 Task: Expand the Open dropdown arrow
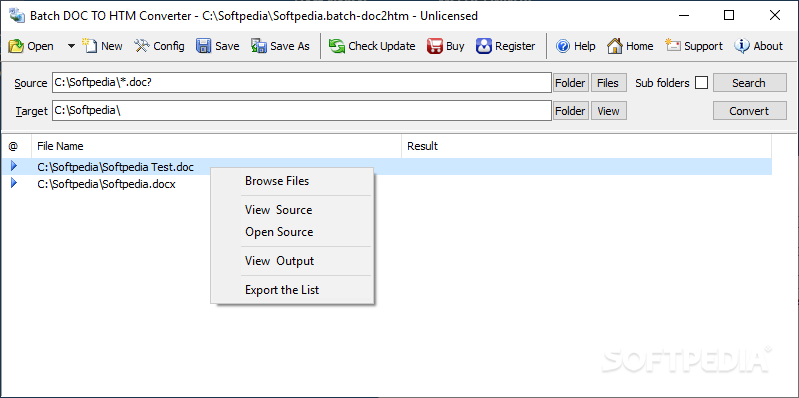click(71, 46)
